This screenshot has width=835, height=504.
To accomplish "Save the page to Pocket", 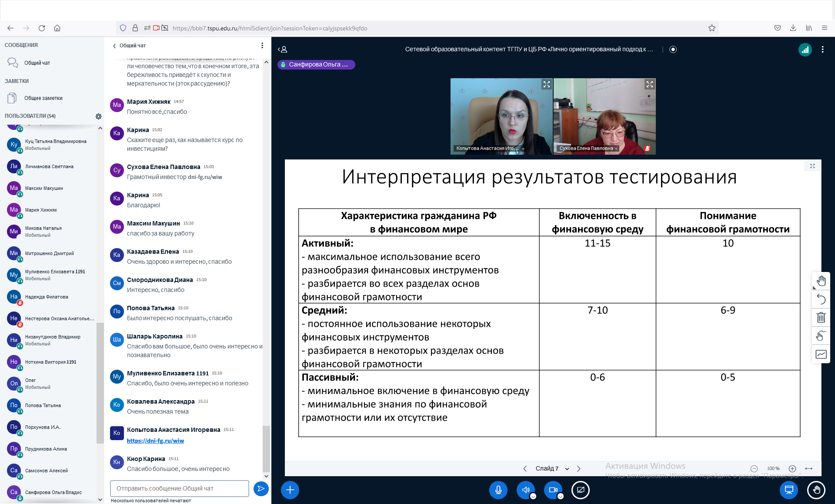I will coord(778,28).
